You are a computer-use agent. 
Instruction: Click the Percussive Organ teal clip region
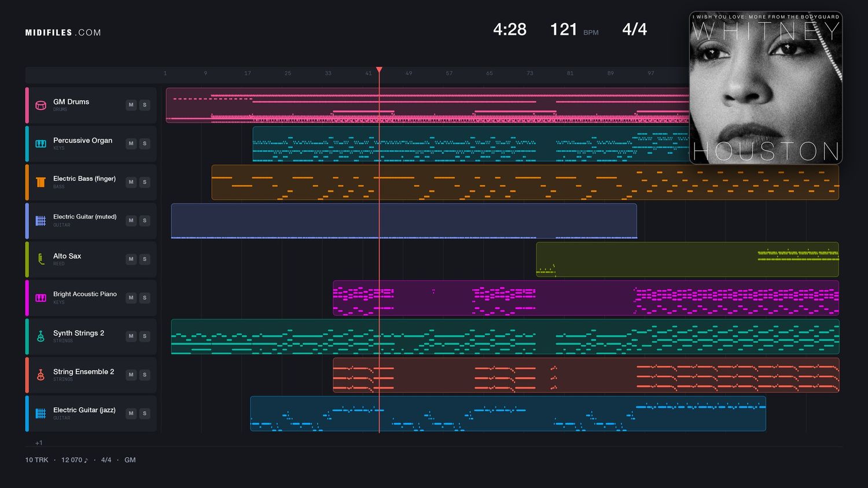point(470,144)
